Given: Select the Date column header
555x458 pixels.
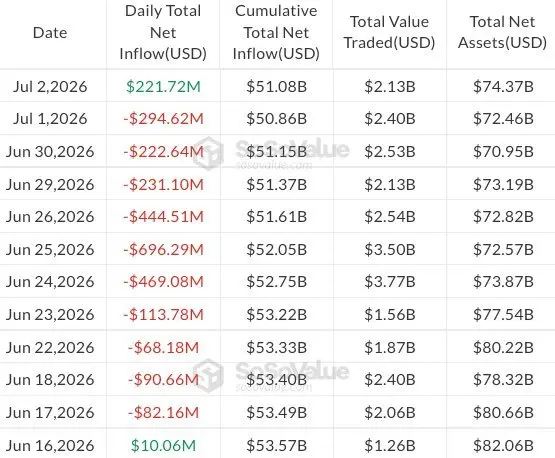Looking at the screenshot, I should [50, 33].
